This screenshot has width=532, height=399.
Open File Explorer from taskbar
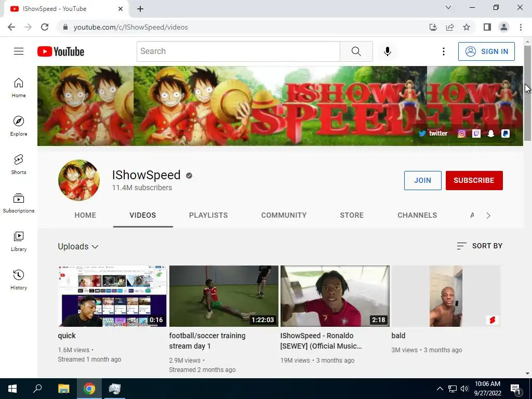click(63, 389)
